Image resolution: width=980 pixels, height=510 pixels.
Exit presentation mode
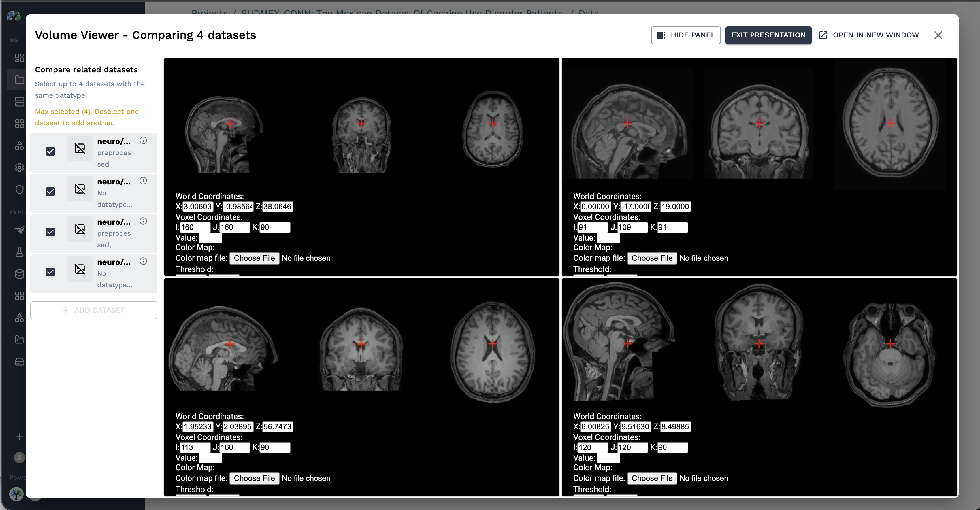coord(768,35)
